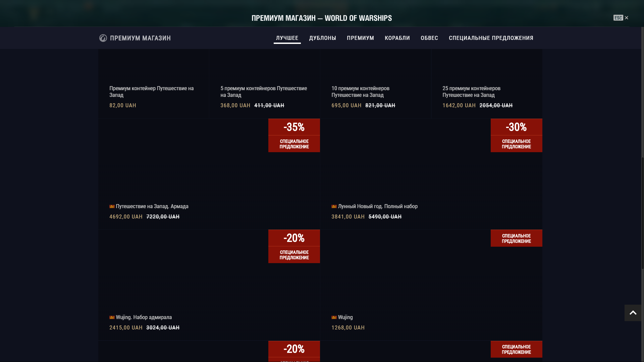
Task: Click price 82,00 UAH
Action: pos(123,105)
